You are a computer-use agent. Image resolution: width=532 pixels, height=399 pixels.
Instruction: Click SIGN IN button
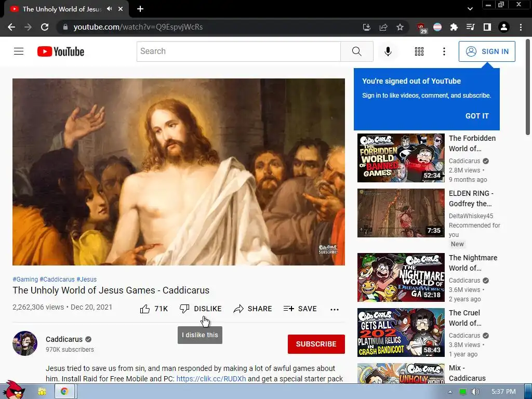coord(487,51)
